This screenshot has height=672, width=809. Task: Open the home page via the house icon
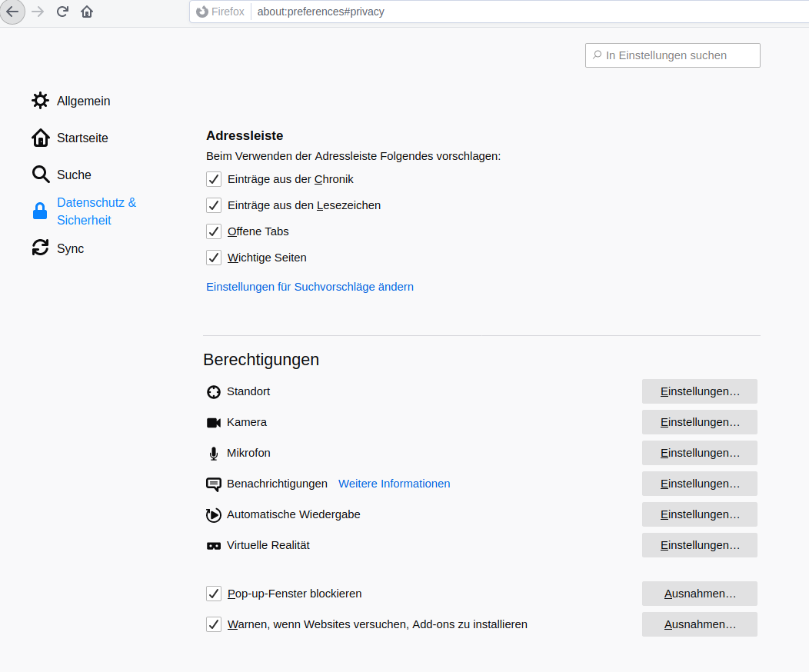tap(87, 12)
